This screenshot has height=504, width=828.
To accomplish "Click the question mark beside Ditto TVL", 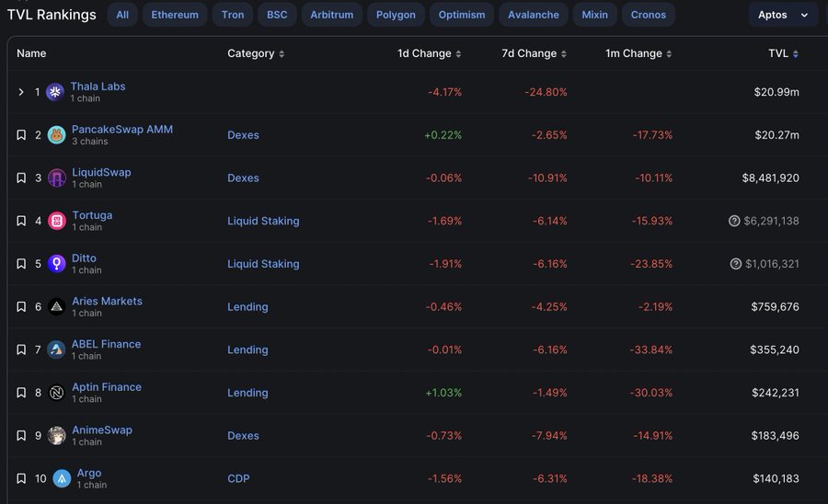I will pyautogui.click(x=736, y=264).
